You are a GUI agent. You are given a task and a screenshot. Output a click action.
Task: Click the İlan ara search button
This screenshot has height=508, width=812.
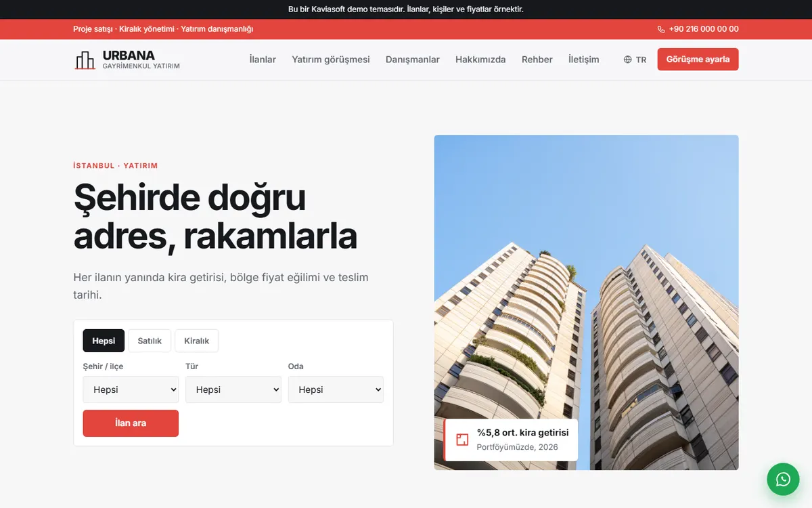[x=131, y=423]
